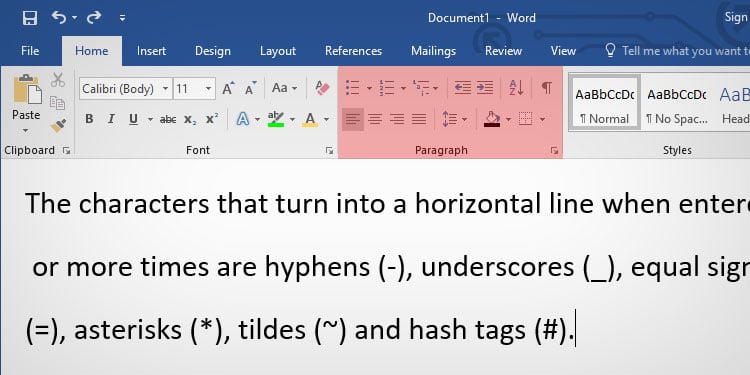Open underline style dropdown arrow
750x375 pixels.
(x=150, y=119)
